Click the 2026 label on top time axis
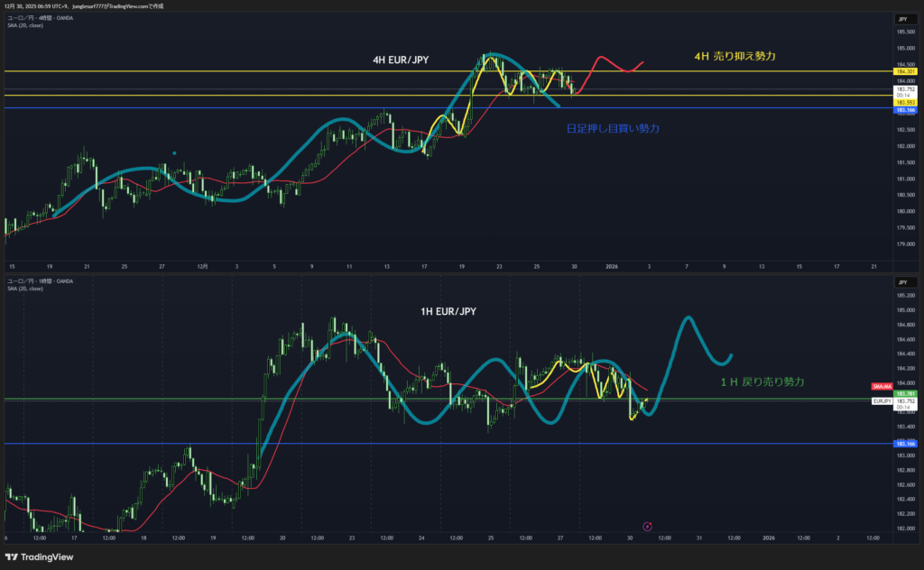 (612, 266)
